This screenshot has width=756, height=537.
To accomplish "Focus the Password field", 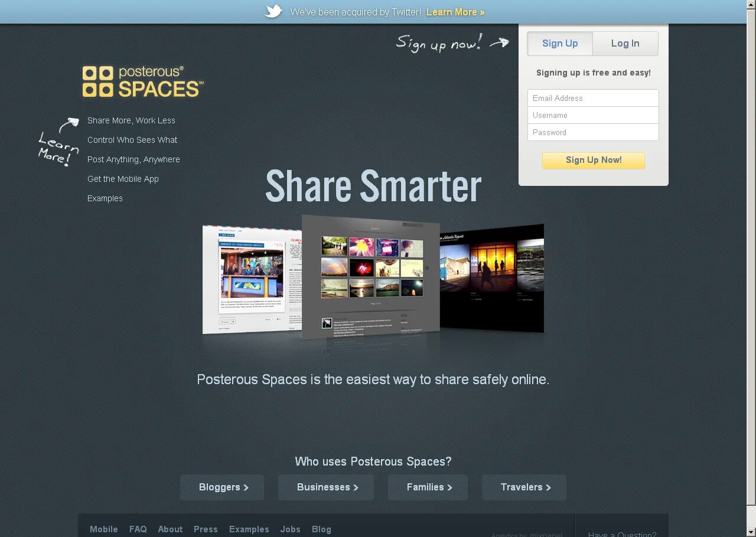I will (593, 132).
